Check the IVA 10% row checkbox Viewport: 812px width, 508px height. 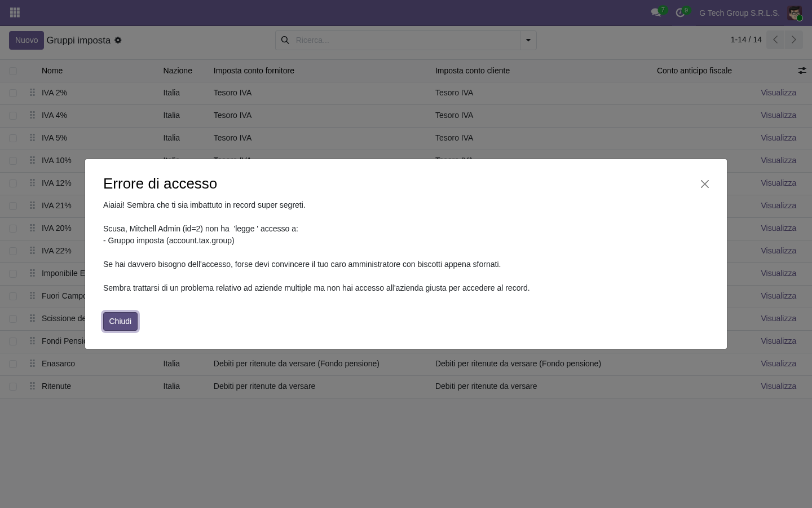pos(13,160)
